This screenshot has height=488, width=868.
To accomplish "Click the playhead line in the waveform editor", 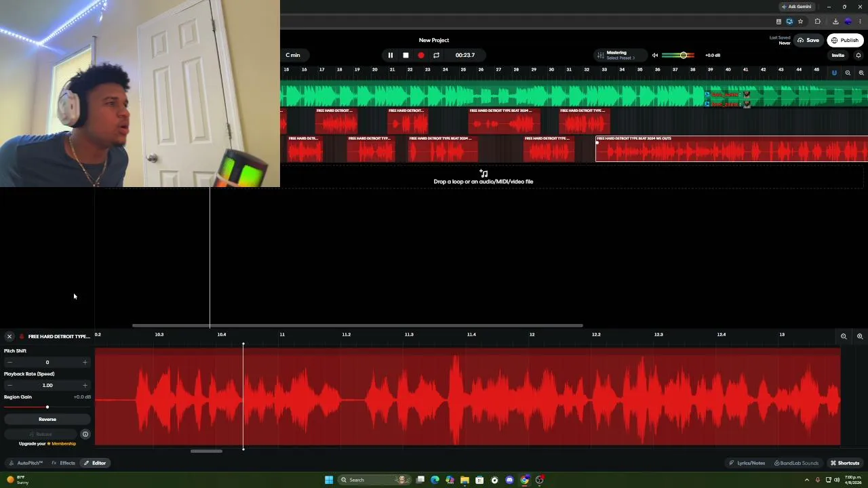I will [x=243, y=396].
